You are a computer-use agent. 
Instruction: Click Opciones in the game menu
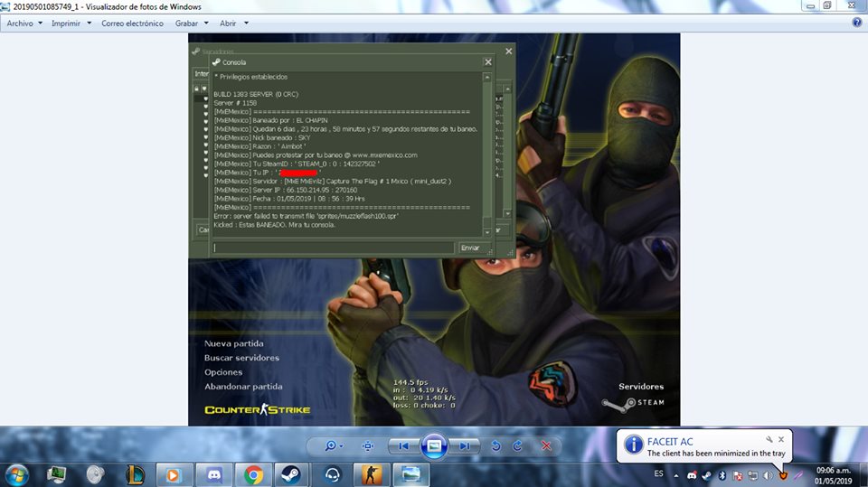point(223,372)
